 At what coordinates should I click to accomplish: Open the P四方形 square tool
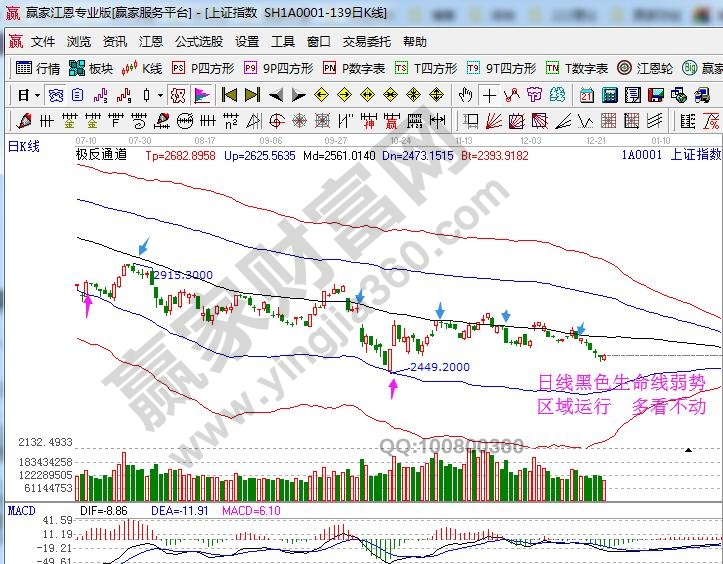[x=203, y=69]
